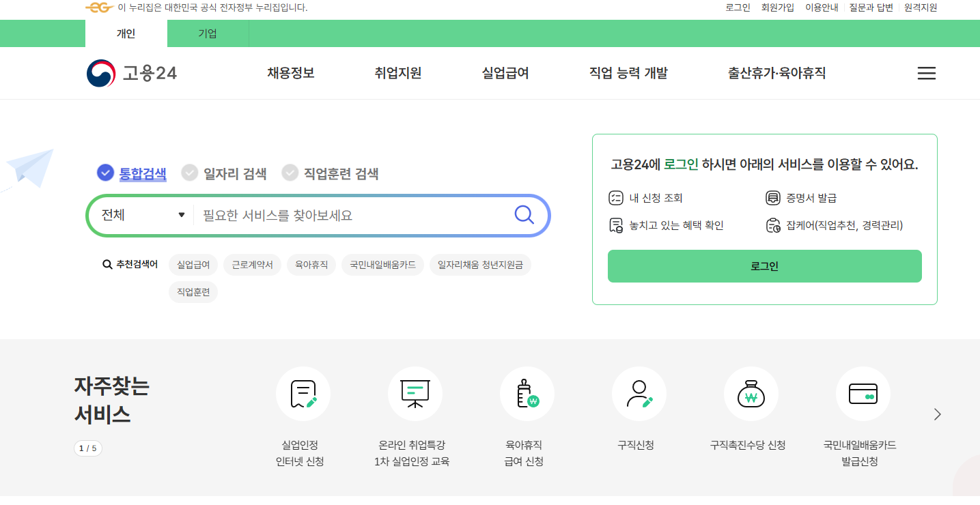Click the 잡케어 clipboard icon
Image resolution: width=980 pixels, height=505 pixels.
click(772, 225)
